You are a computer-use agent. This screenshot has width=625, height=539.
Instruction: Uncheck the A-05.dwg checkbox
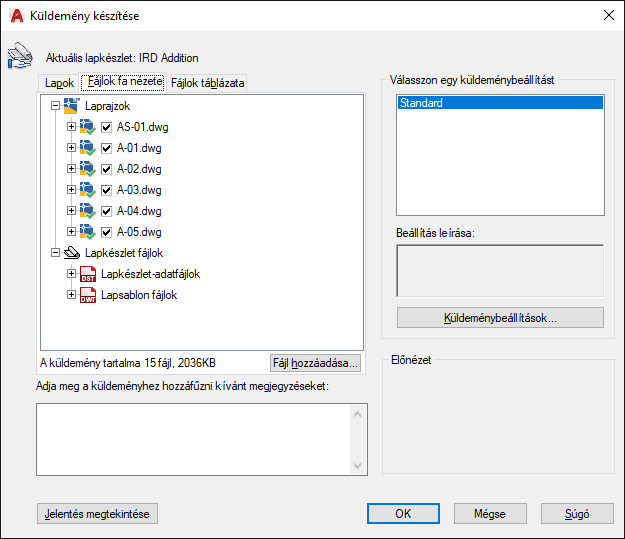pyautogui.click(x=106, y=232)
